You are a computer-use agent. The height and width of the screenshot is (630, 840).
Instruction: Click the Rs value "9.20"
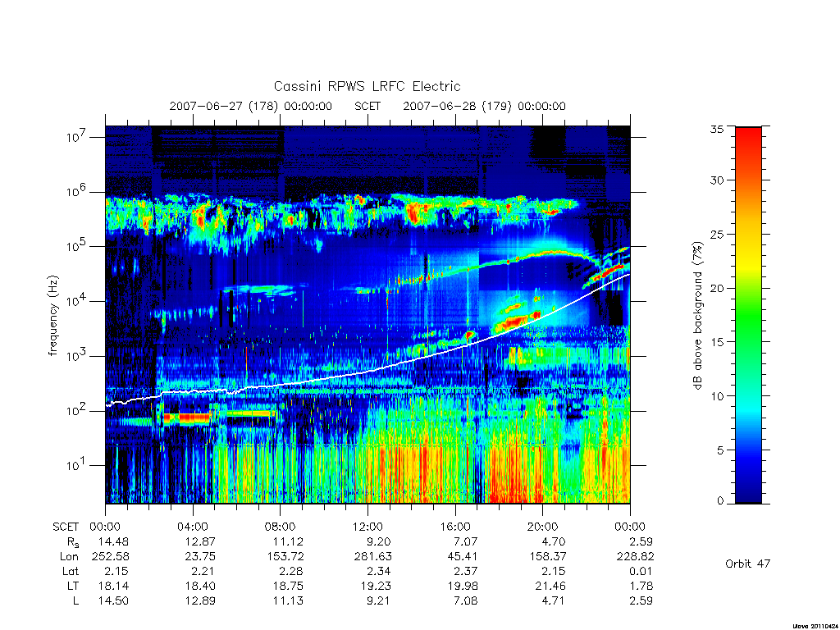click(379, 541)
